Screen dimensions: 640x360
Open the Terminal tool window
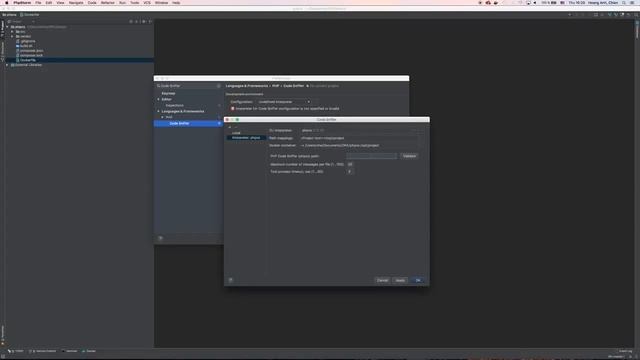point(70,351)
